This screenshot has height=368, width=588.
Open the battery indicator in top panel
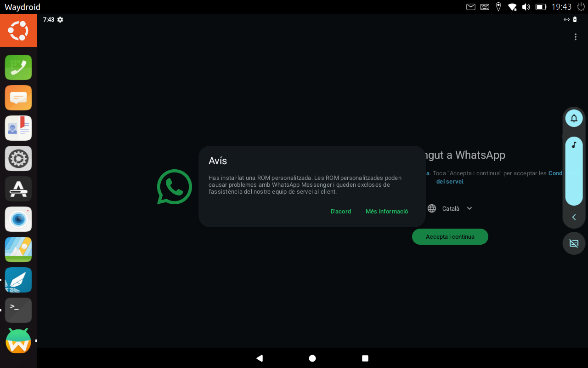pos(541,7)
